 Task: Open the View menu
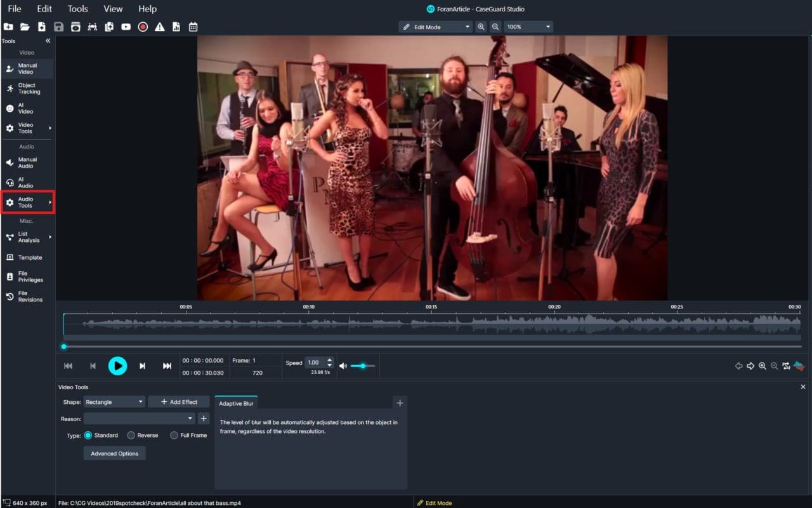(113, 9)
